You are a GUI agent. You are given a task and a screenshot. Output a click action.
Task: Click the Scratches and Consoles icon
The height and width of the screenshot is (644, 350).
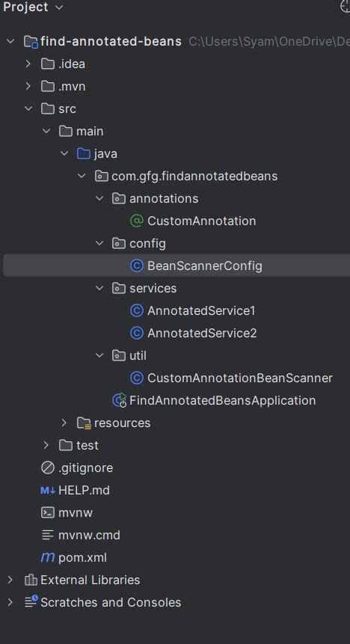(x=31, y=601)
